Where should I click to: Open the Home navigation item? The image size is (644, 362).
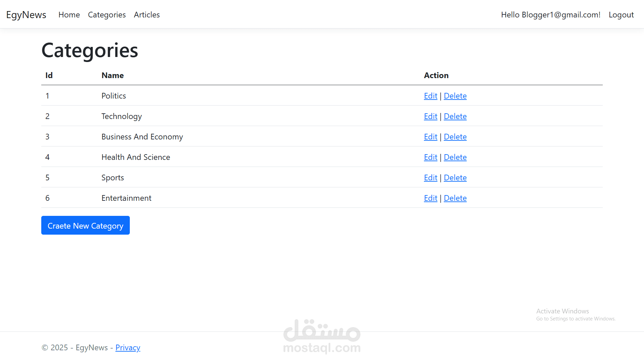[x=69, y=15]
